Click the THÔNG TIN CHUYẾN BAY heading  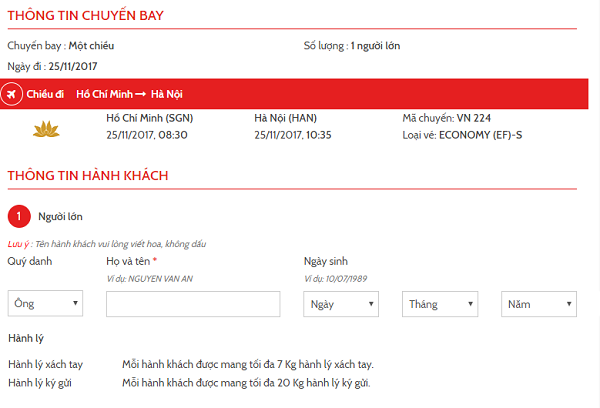86,15
